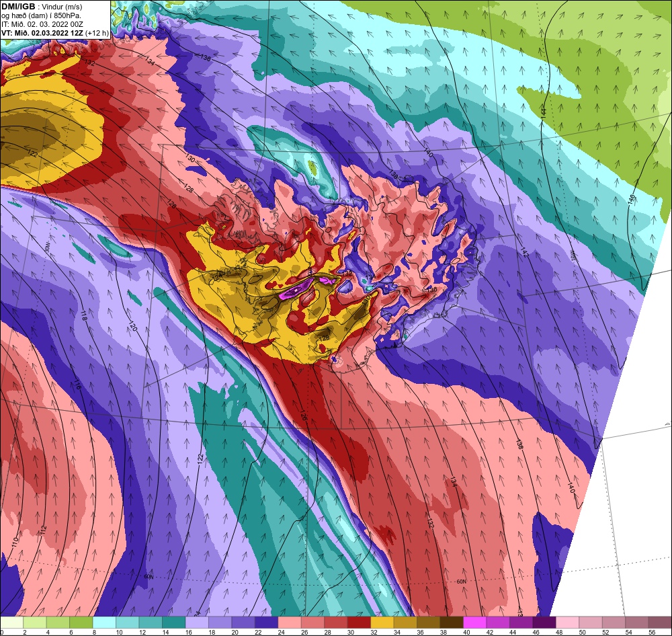Select the pastel pink 48–50 legend swatch
Viewport: 672px width, 636px height.
(567, 623)
